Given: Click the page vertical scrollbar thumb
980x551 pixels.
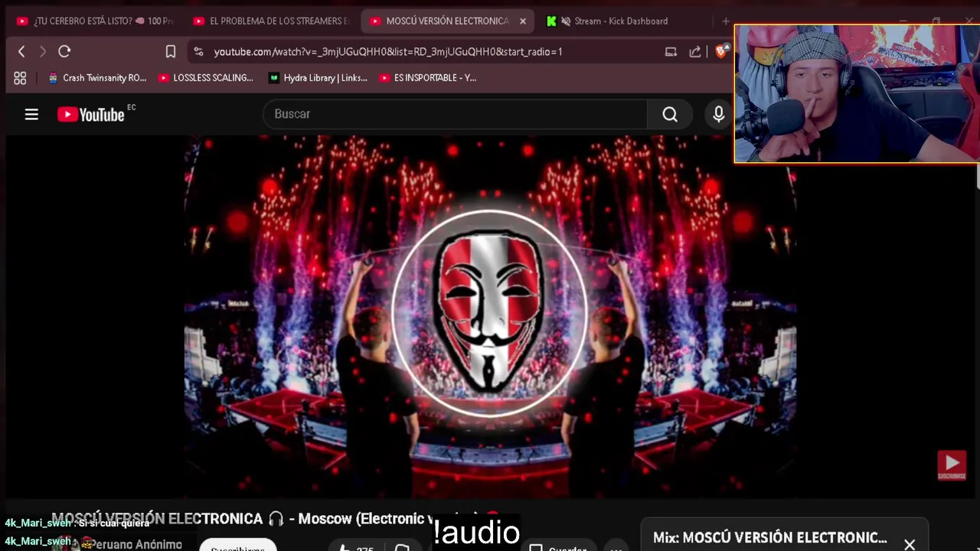Looking at the screenshot, I should coord(977,175).
